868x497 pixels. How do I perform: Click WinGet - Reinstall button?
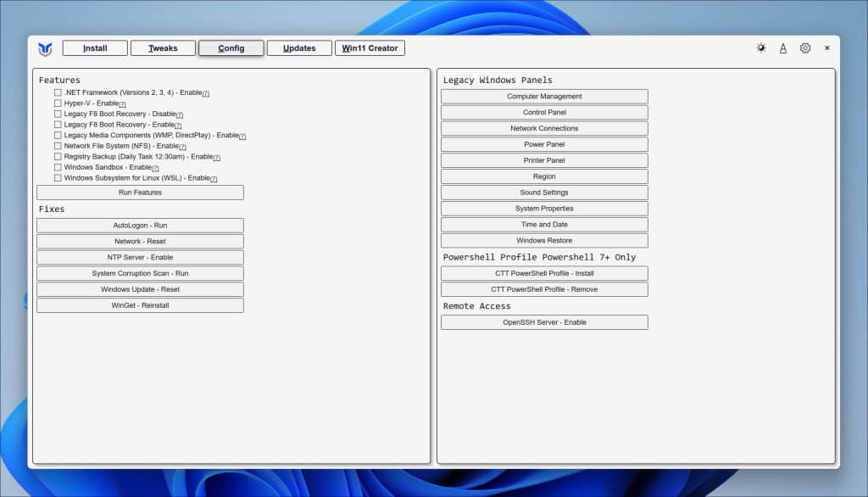coord(140,305)
